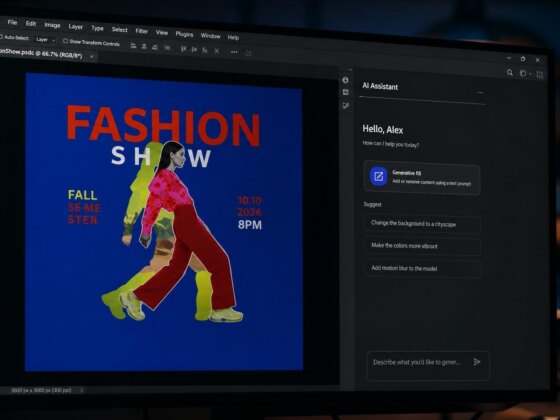Minimize the application window
Screen dimensions: 560x420
click(x=509, y=58)
